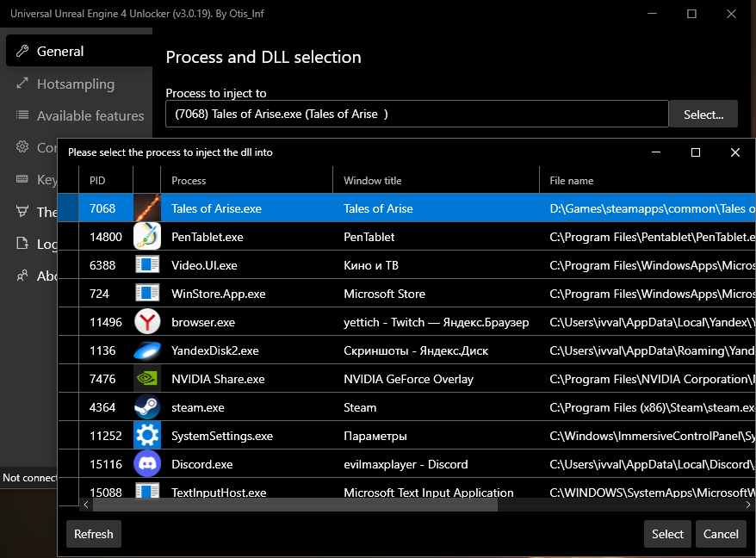Viewport: 756px width, 558px height.
Task: Click the NVIDIA Share.exe icon
Action: pos(147,379)
